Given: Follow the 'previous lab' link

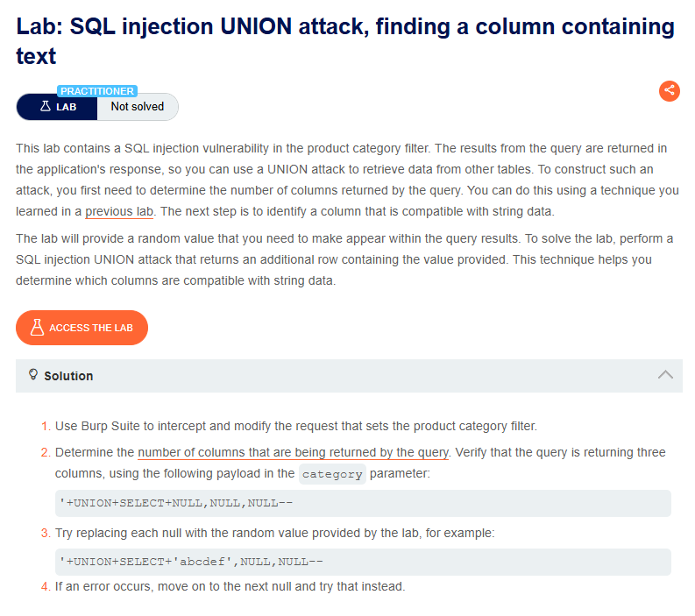Looking at the screenshot, I should (119, 211).
